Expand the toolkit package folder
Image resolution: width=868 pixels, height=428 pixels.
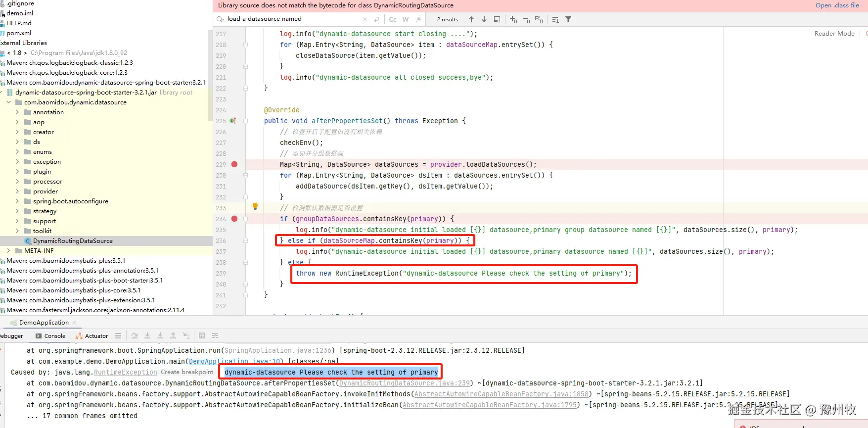(x=17, y=231)
